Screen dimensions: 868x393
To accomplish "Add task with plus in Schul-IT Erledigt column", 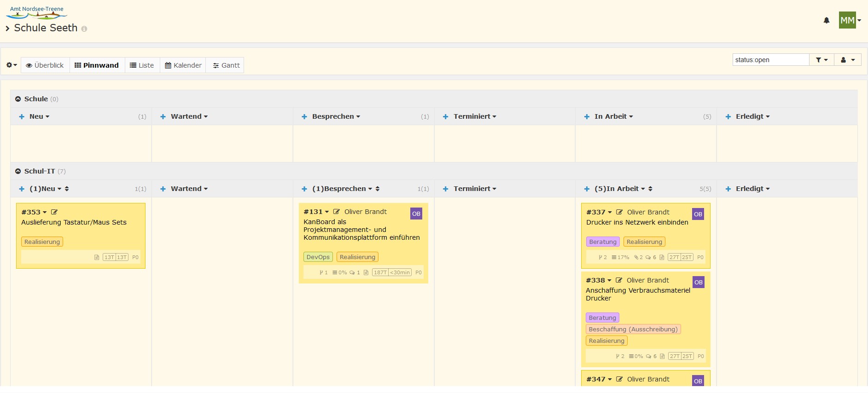I will click(728, 189).
